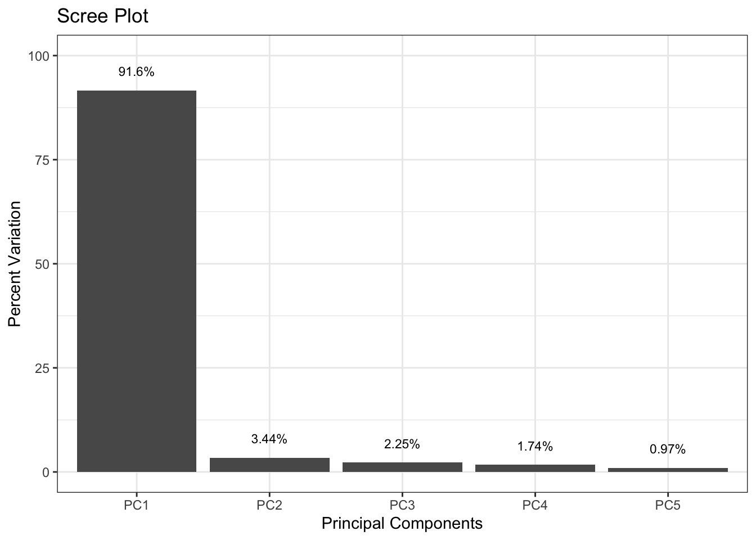Click the PC1 x-axis tick label
The height and width of the screenshot is (540, 756).
(x=136, y=505)
